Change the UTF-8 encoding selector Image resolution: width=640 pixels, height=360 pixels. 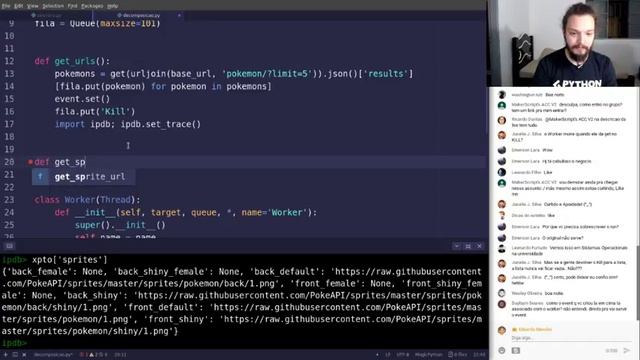402,355
